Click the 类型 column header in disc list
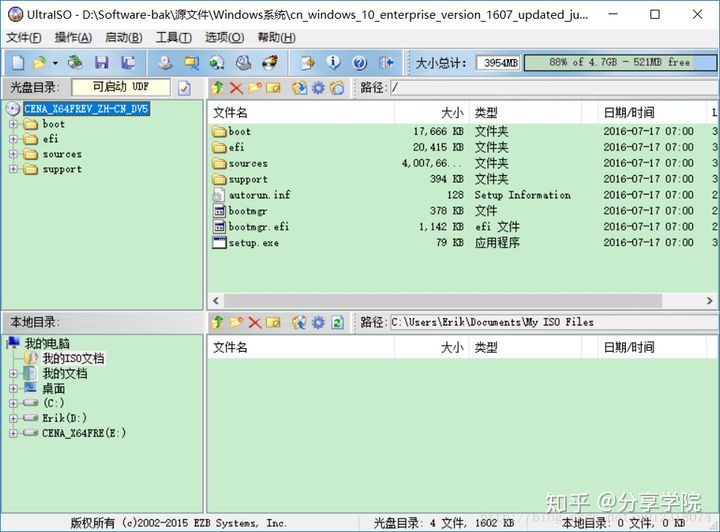This screenshot has height=532, width=720. point(525,112)
